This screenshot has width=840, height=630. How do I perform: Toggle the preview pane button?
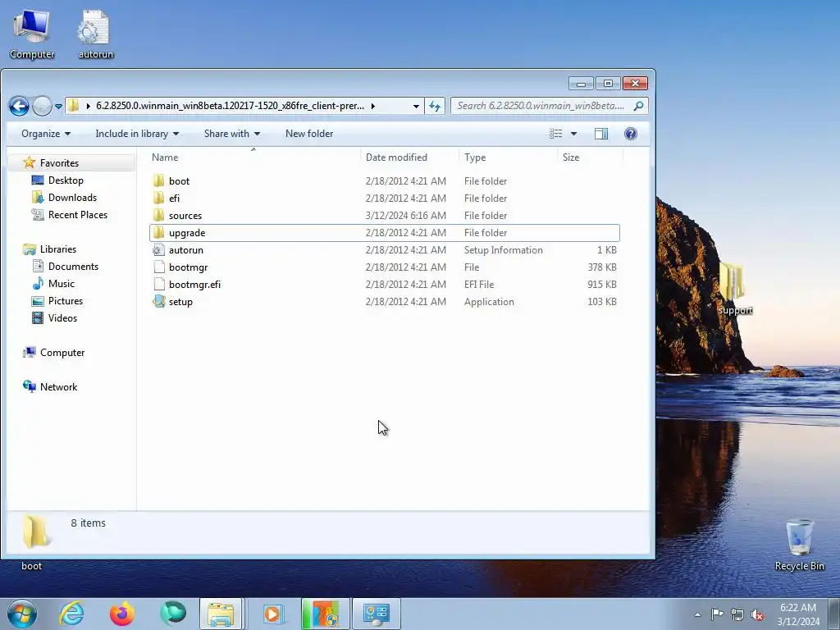click(x=601, y=134)
